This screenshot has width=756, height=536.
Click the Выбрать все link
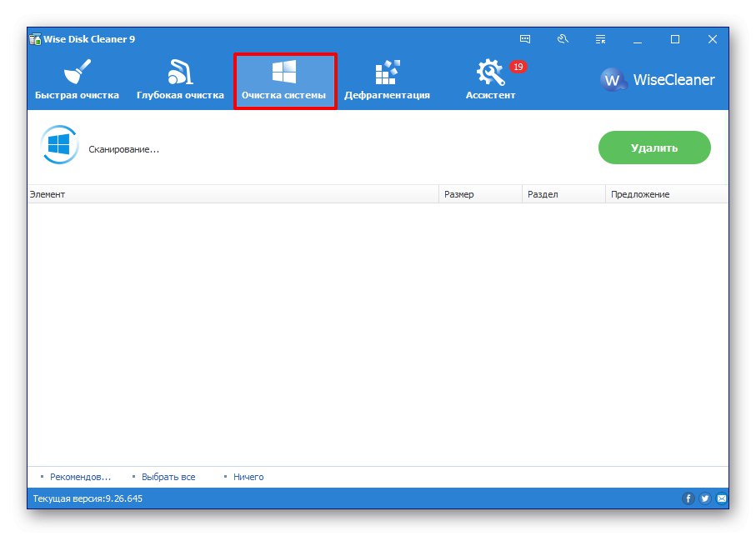(x=168, y=477)
